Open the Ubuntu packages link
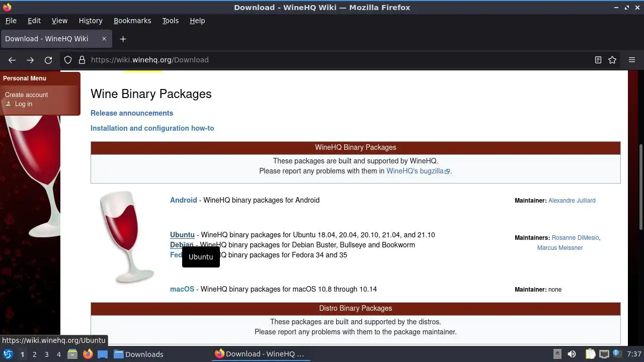644x362 pixels. point(182,235)
